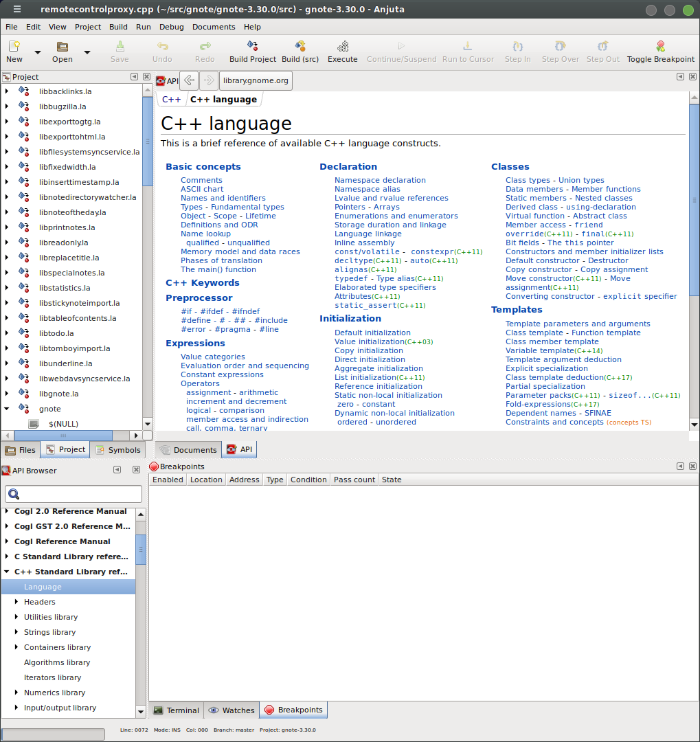Select the Language tree item
Screen dimensions: 700x742
pos(69,587)
